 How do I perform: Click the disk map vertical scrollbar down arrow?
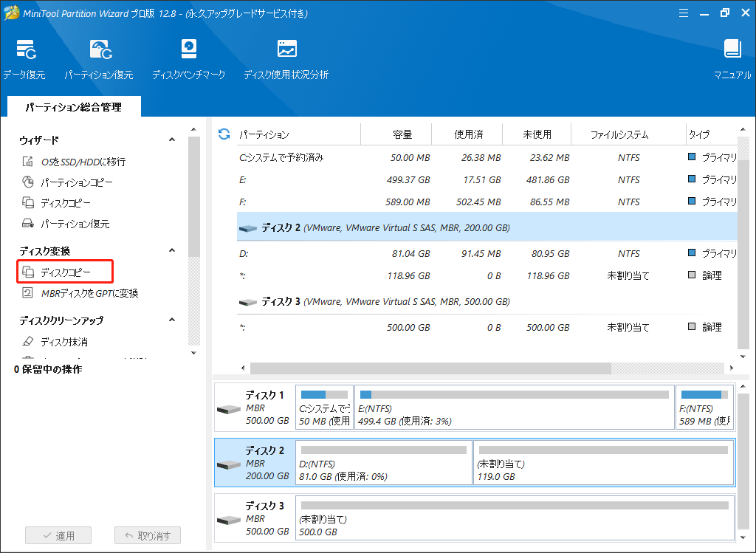[x=743, y=537]
